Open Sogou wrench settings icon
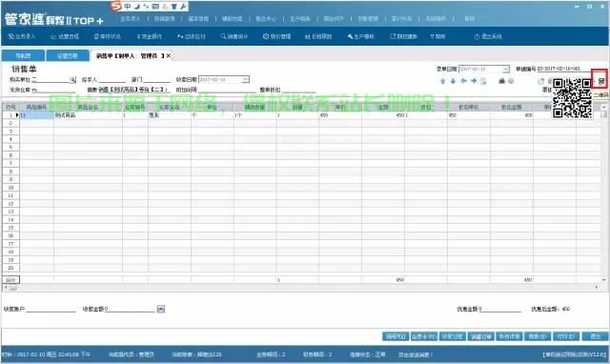The height and width of the screenshot is (364, 610). click(x=183, y=7)
